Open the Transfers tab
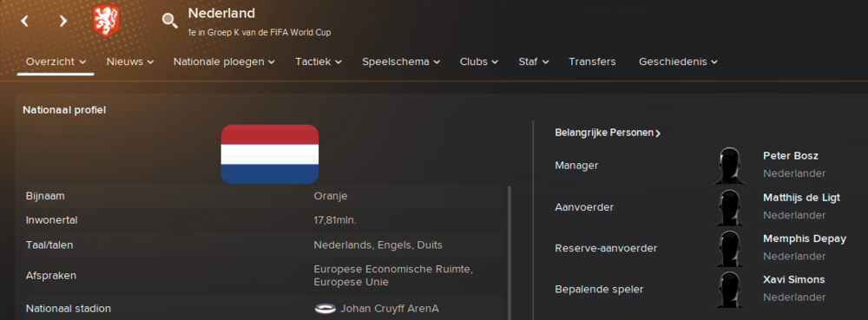Image resolution: width=868 pixels, height=320 pixels. point(592,62)
